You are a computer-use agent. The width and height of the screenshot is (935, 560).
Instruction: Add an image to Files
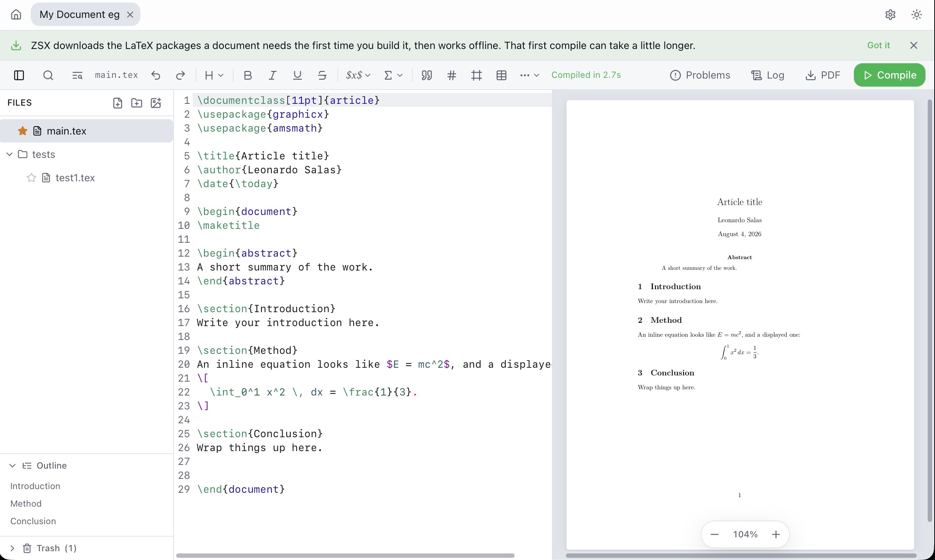coord(156,103)
